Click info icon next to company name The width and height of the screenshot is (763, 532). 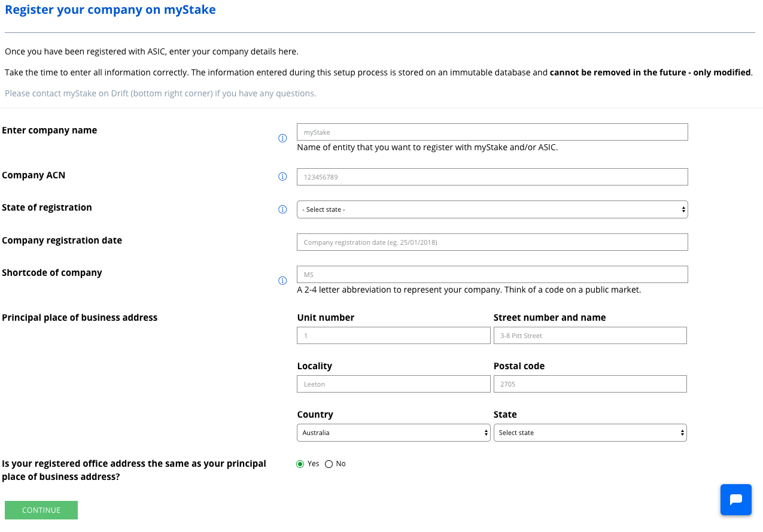[x=282, y=138]
